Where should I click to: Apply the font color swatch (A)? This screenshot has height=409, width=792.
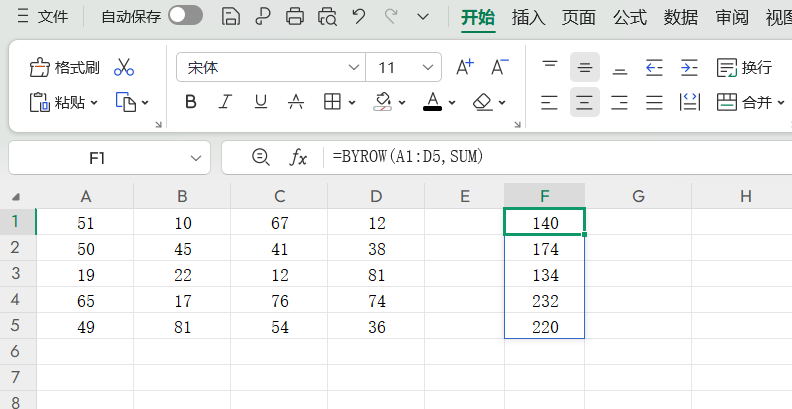point(432,102)
